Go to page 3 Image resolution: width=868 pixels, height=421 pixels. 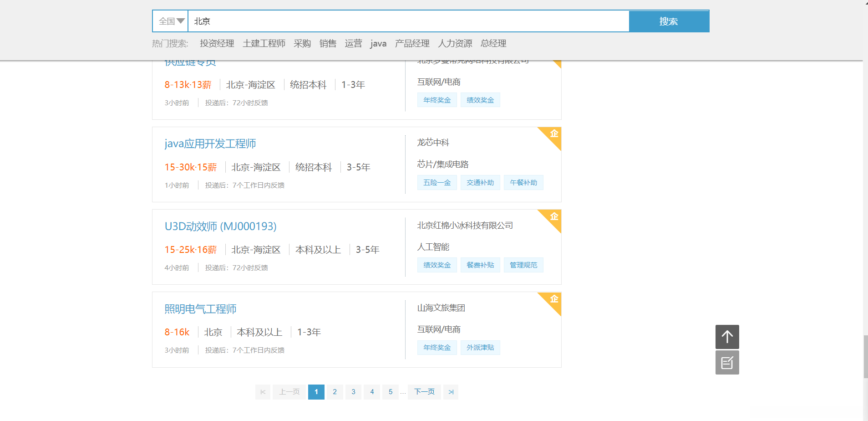pos(354,392)
